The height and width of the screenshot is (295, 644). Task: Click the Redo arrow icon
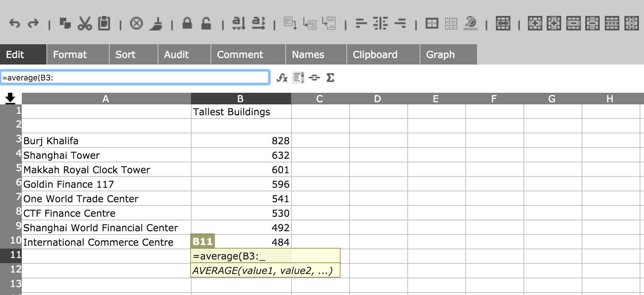pyautogui.click(x=33, y=24)
